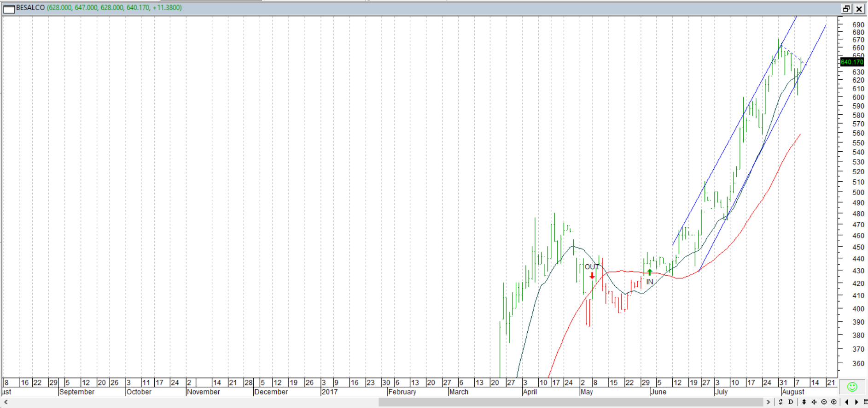Click the 'May' month label
Viewport: 868px width, 408px height.
[587, 392]
